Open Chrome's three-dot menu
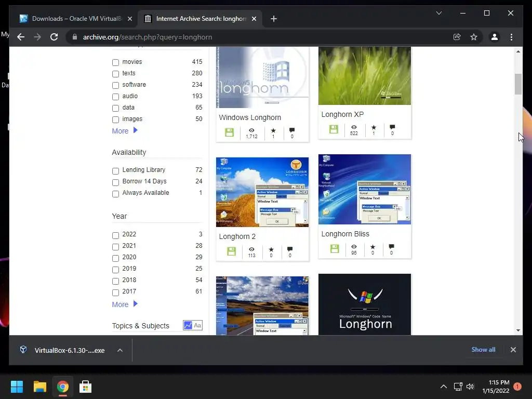Image resolution: width=532 pixels, height=399 pixels. [511, 37]
